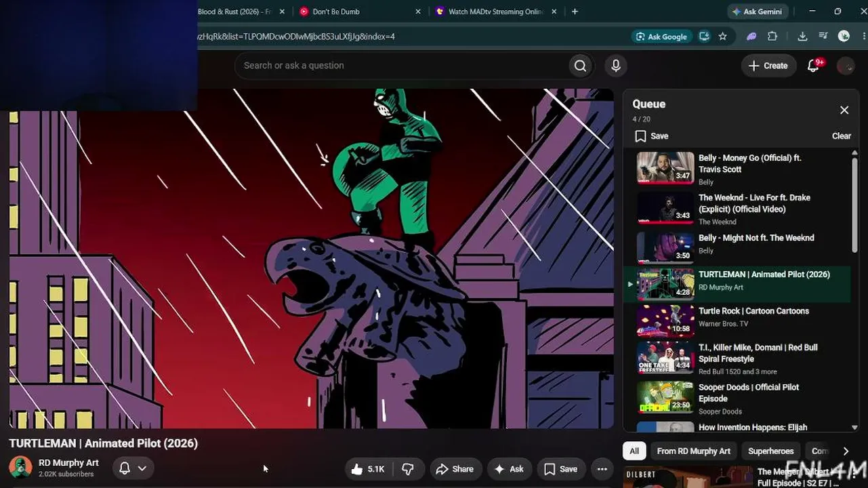Click 'Sooper Doods | Official Pilot Episode' title

pos(749,393)
